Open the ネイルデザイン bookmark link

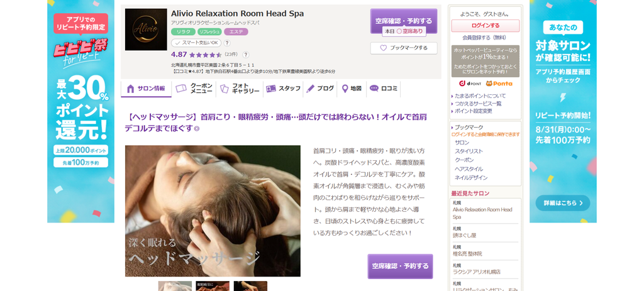[x=471, y=178]
